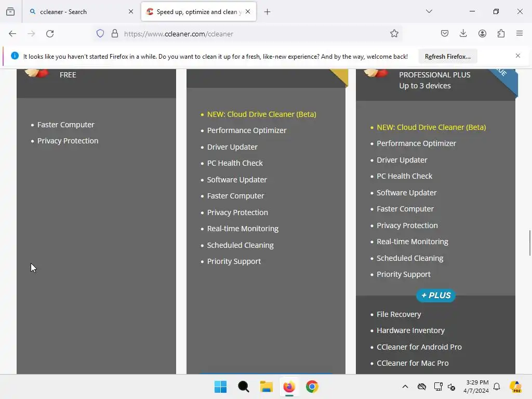Click CCleaner for Mac Pro
Screen dimensions: 532x399
click(x=413, y=363)
